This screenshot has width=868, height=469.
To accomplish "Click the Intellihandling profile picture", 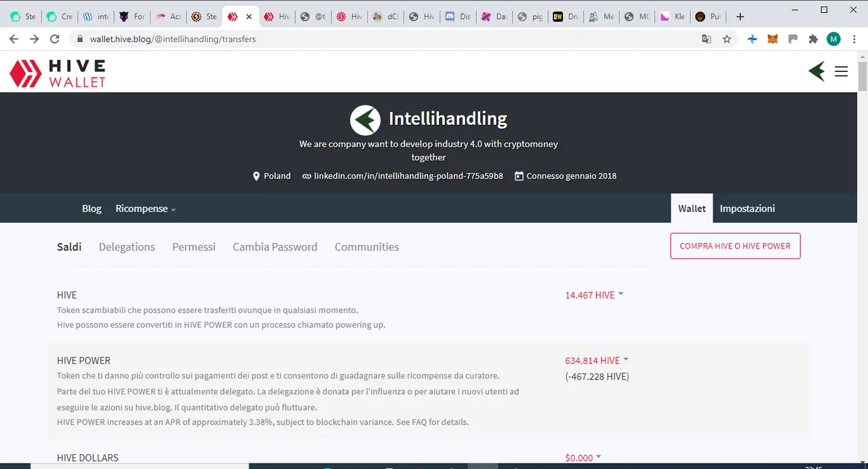I will (365, 120).
